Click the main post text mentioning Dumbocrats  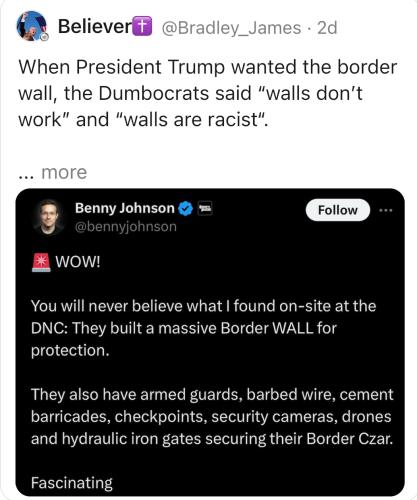pyautogui.click(x=208, y=93)
